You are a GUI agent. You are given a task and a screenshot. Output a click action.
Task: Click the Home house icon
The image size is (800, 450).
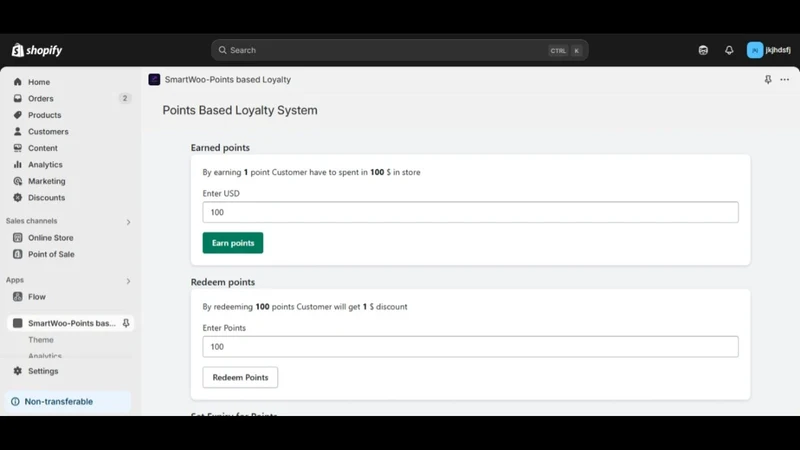coord(18,82)
